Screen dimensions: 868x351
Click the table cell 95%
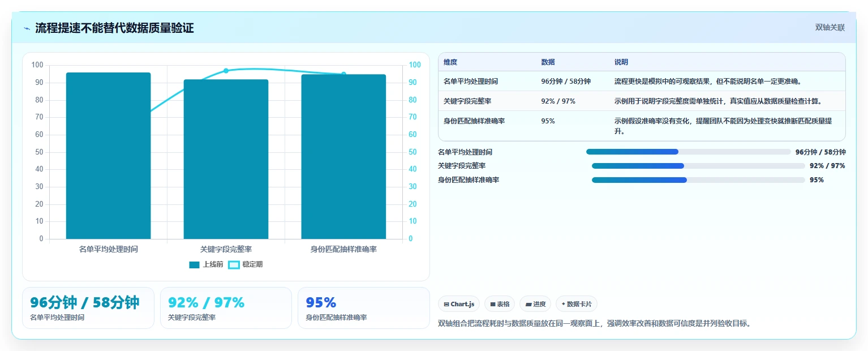point(548,121)
